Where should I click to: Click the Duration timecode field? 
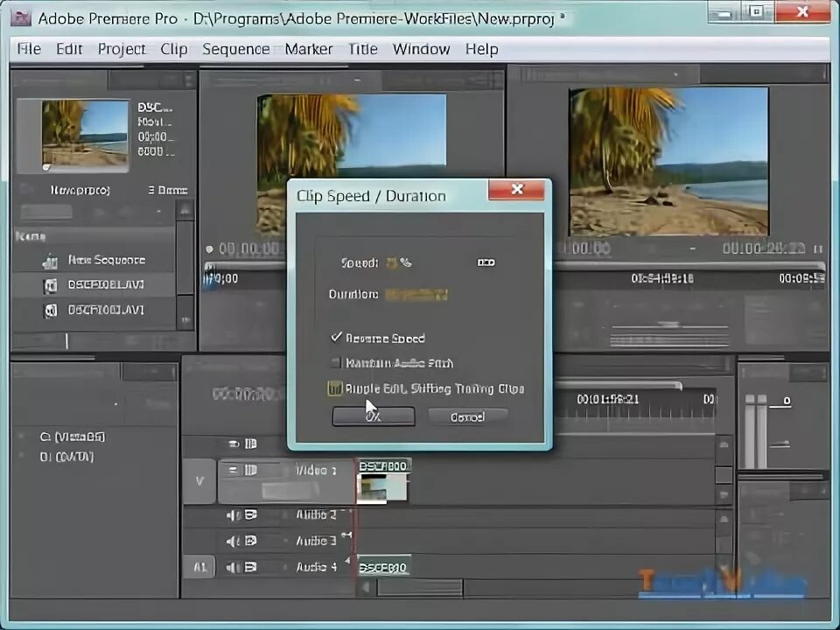(x=416, y=294)
